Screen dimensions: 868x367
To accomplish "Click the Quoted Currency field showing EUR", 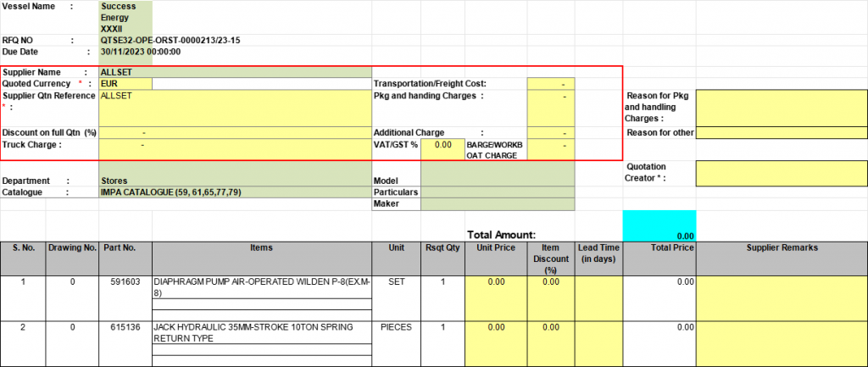I will (125, 84).
